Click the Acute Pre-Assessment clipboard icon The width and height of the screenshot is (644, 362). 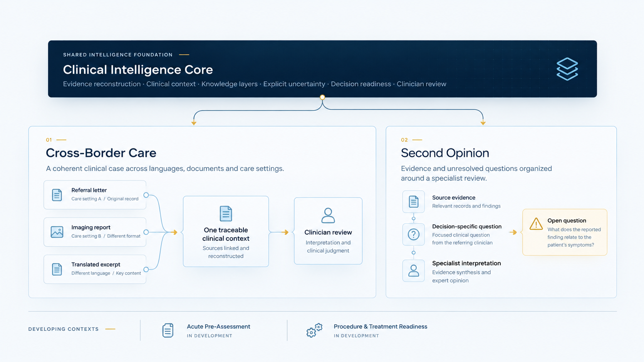pyautogui.click(x=168, y=330)
